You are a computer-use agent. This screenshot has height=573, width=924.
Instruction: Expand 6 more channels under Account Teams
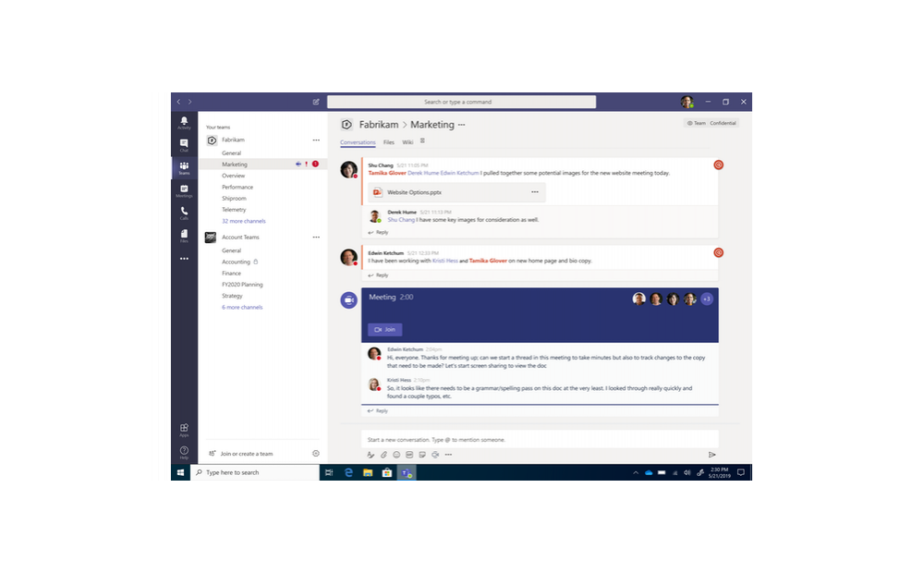click(x=242, y=307)
